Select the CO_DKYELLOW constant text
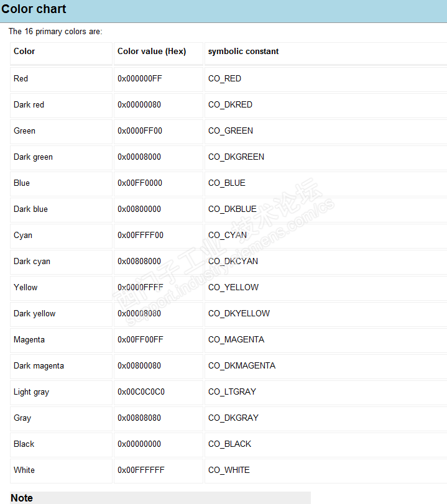The width and height of the screenshot is (447, 504). tap(239, 314)
